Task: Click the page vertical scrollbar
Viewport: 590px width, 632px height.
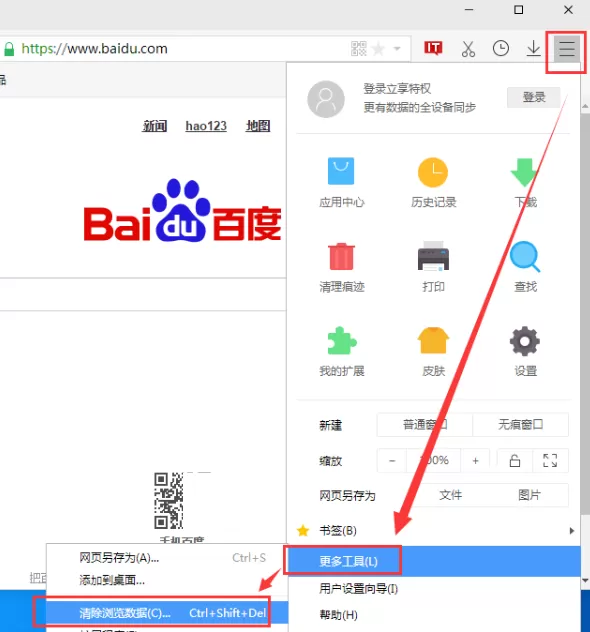Action: 585,314
